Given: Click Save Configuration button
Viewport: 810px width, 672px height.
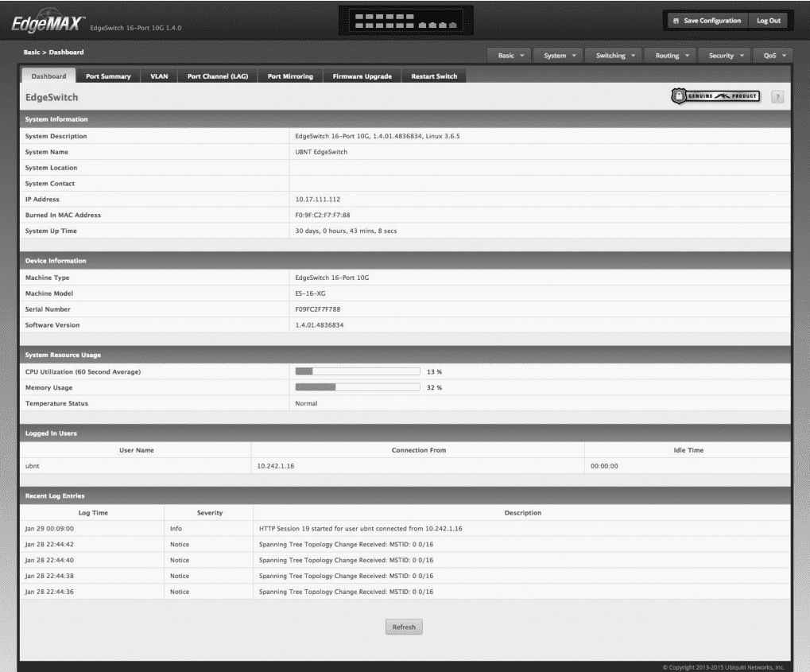Looking at the screenshot, I should coord(707,21).
